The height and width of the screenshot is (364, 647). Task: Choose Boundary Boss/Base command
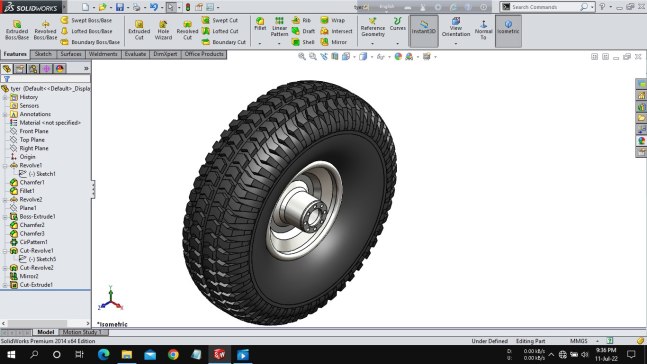[x=90, y=42]
